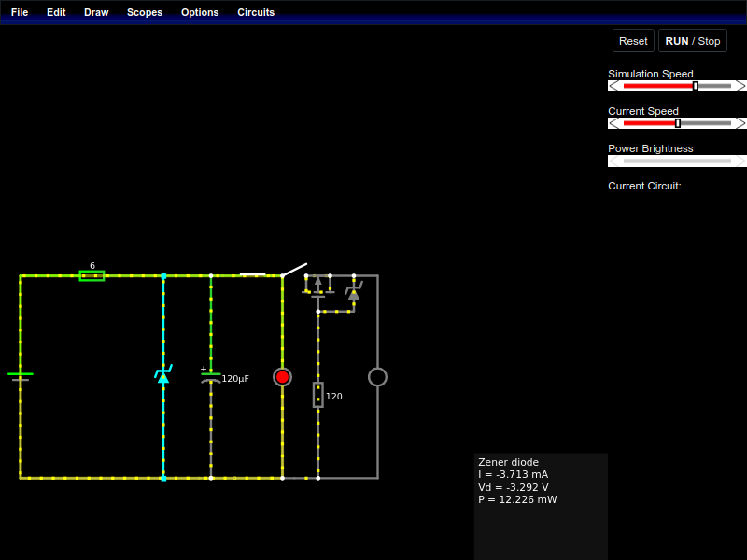Expand the Scopes menu
The width and height of the screenshot is (747, 560).
pyautogui.click(x=145, y=12)
